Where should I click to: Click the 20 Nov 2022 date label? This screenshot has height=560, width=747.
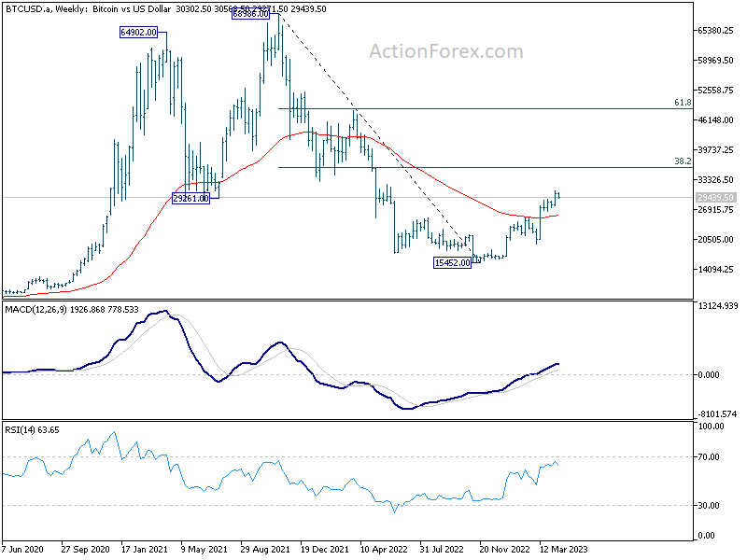504,550
